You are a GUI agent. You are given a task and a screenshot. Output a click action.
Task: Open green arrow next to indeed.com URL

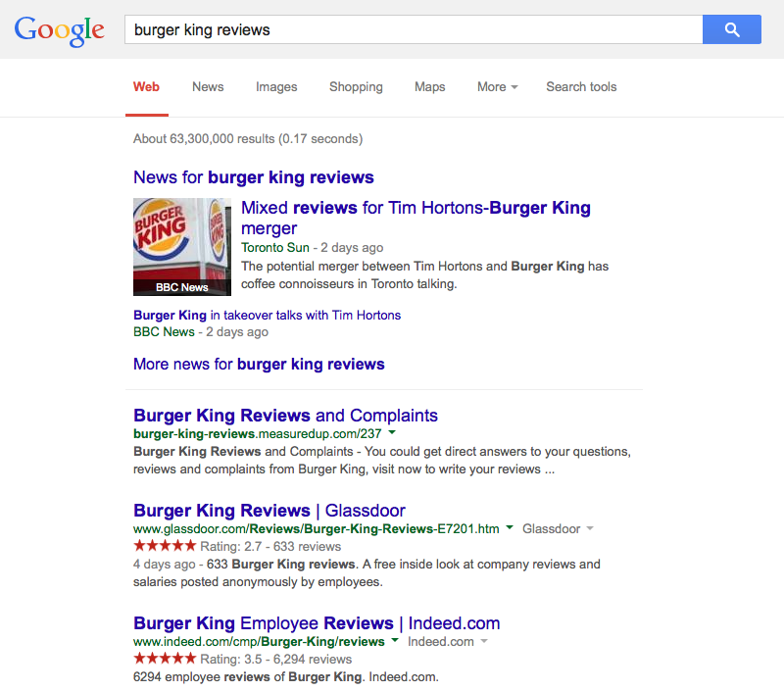(x=395, y=640)
